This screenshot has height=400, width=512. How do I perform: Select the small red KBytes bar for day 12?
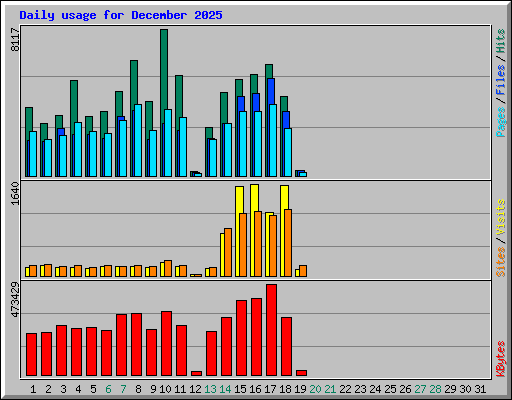coord(196,373)
